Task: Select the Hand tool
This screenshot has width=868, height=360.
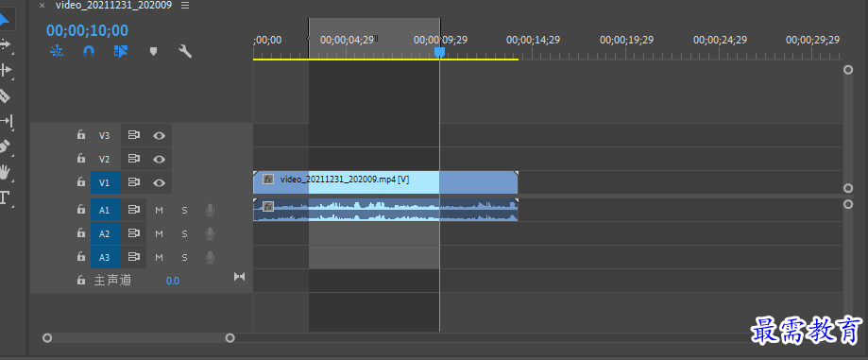Action: click(5, 172)
